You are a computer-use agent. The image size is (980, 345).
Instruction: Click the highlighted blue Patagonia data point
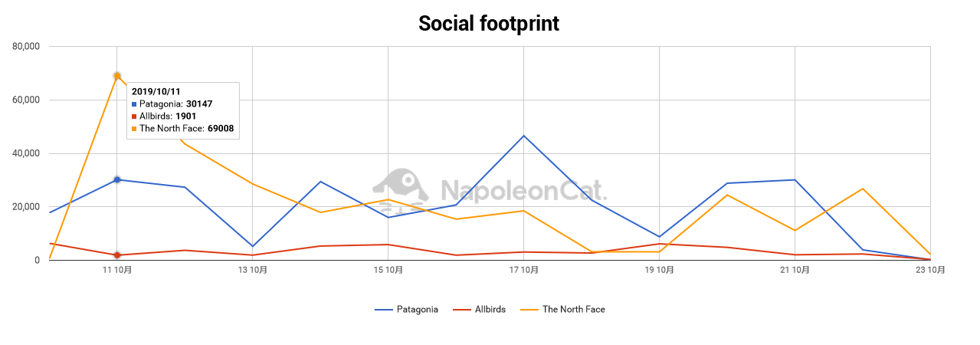pyautogui.click(x=117, y=179)
